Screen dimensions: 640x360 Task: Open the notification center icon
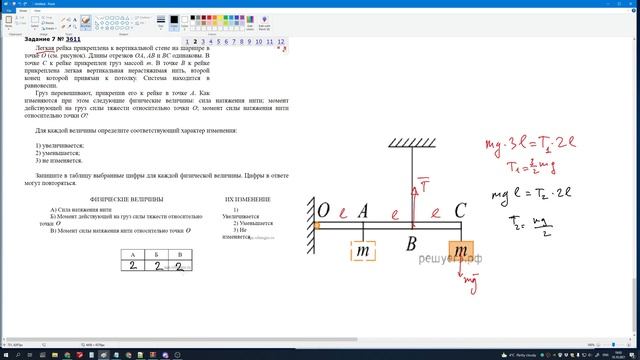click(631, 355)
